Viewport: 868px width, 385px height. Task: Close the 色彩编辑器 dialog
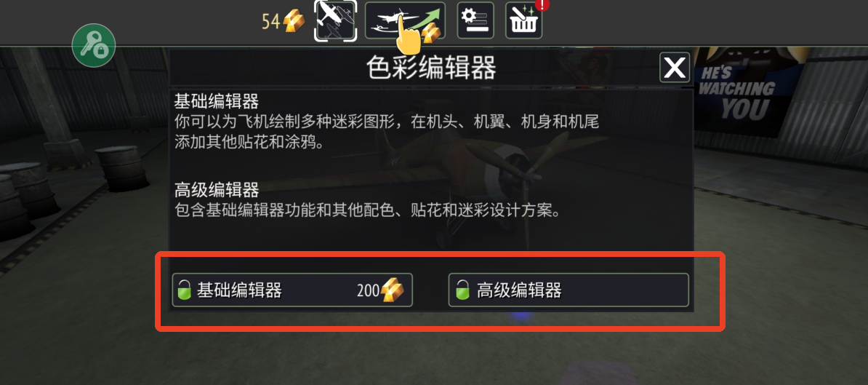(x=675, y=68)
